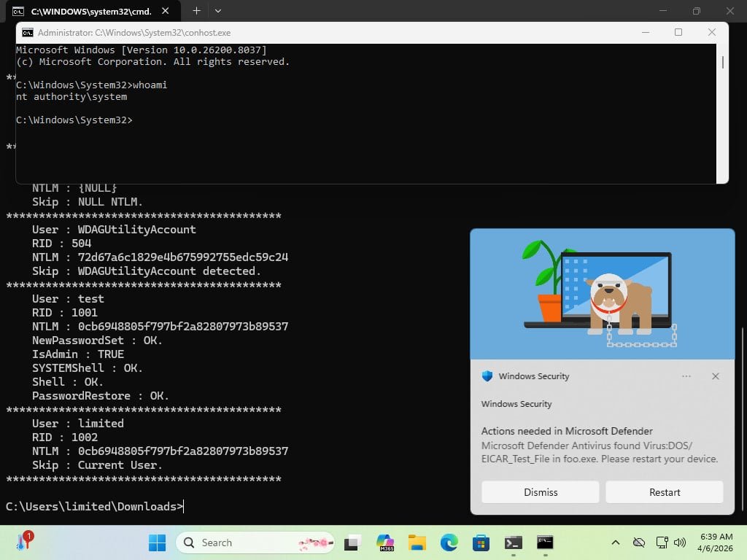
Task: Select the cmd.exe tab in the terminal window
Action: pos(88,11)
